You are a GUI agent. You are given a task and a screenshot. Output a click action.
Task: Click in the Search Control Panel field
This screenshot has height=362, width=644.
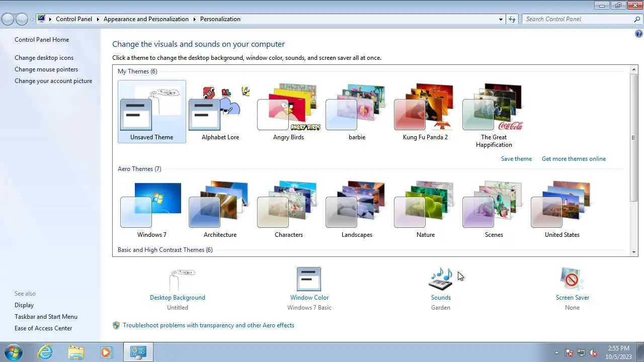(578, 19)
